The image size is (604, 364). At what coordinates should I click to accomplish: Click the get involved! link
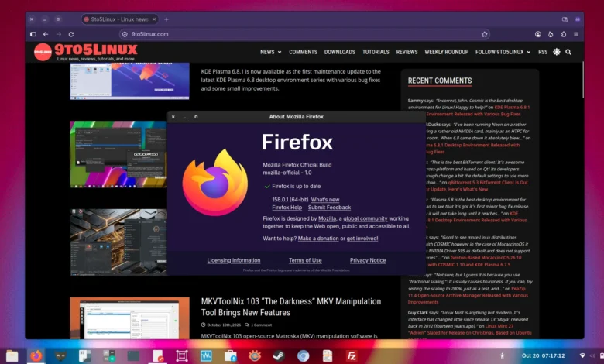point(362,239)
